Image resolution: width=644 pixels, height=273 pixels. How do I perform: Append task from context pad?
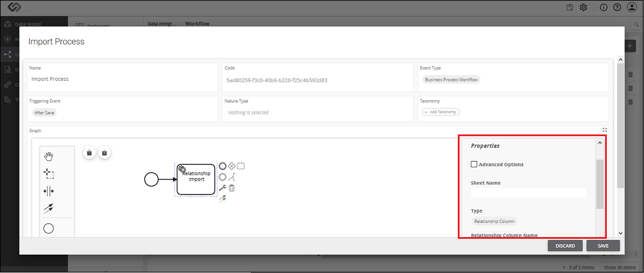[x=241, y=166]
